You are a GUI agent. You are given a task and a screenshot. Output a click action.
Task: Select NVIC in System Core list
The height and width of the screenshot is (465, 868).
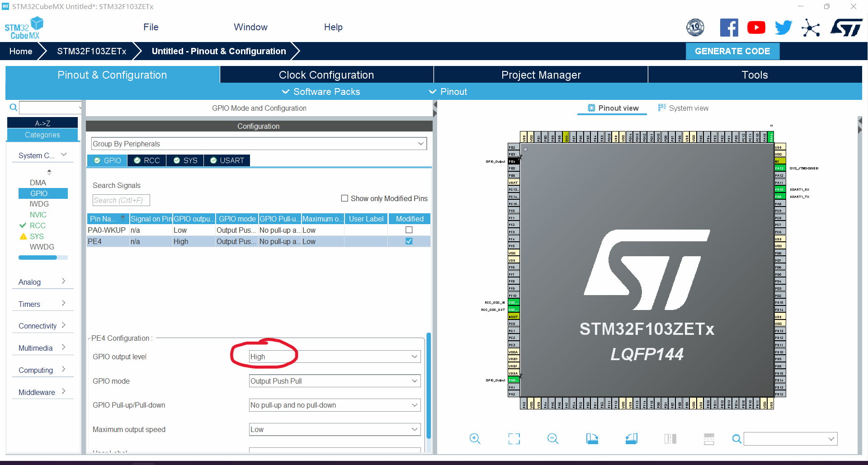(x=38, y=215)
